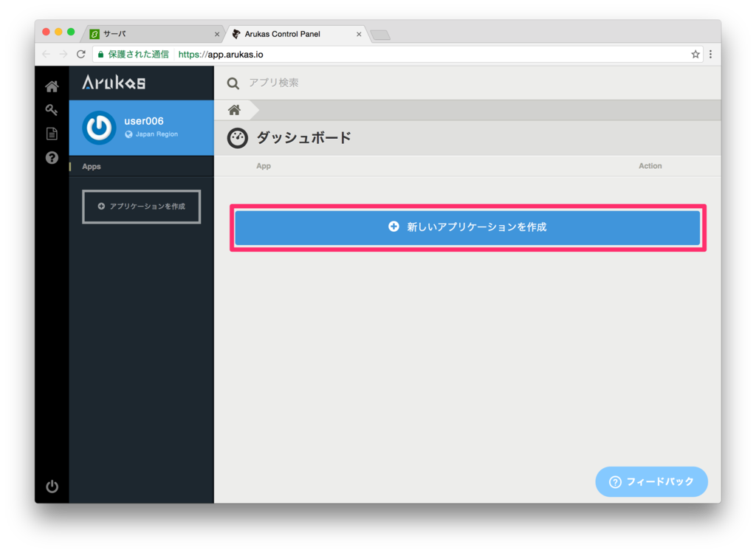
Task: Click the search magnifier icon
Action: tap(233, 83)
